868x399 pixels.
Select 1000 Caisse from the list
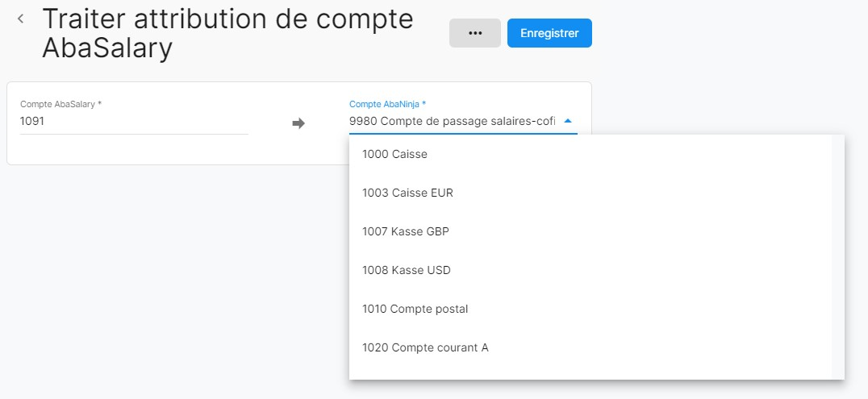(x=394, y=154)
